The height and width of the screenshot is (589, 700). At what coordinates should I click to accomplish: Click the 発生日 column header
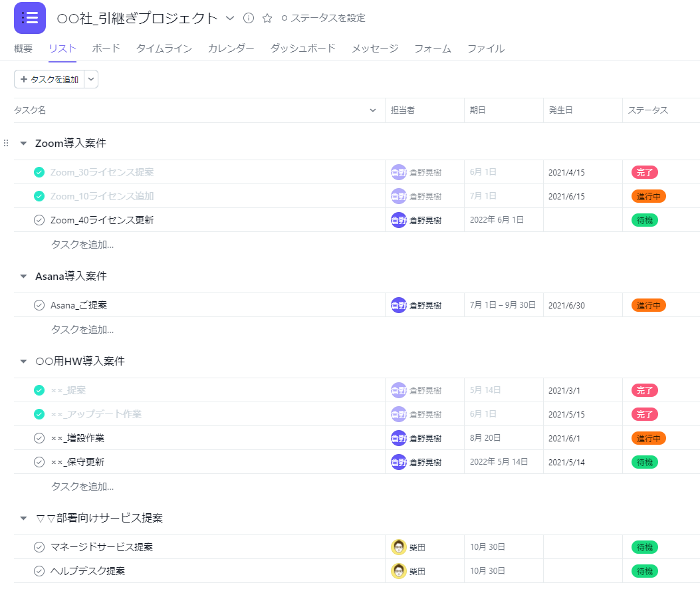click(582, 111)
